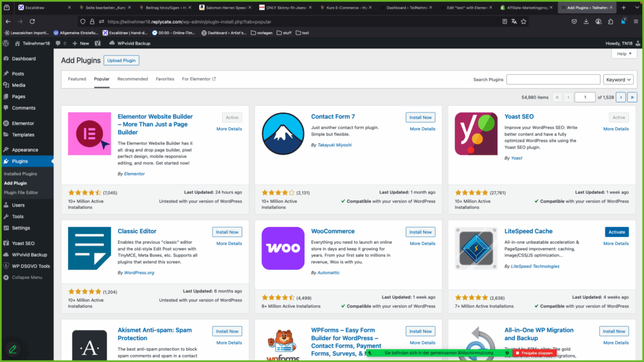Switch to the Affiliate-Marketingprog browser tab

[x=527, y=8]
